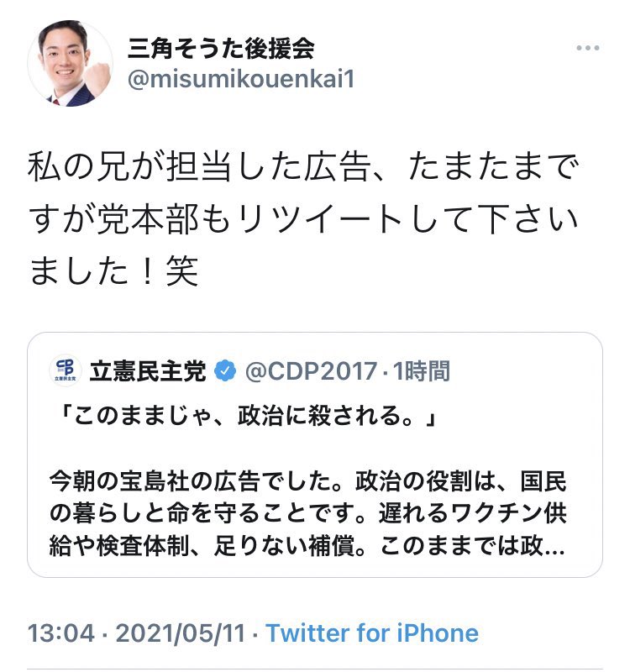
Task: Tap the 立憲民主党 CDP logo avatar
Action: pos(66,370)
